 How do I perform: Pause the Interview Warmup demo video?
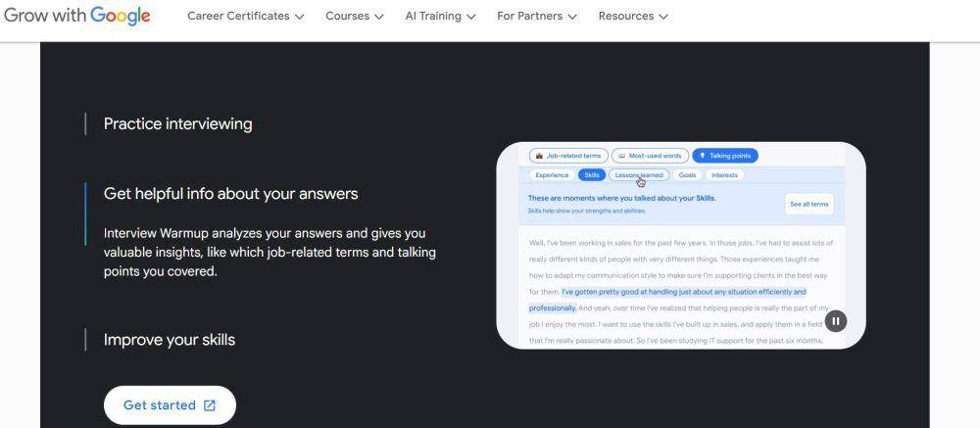click(836, 321)
